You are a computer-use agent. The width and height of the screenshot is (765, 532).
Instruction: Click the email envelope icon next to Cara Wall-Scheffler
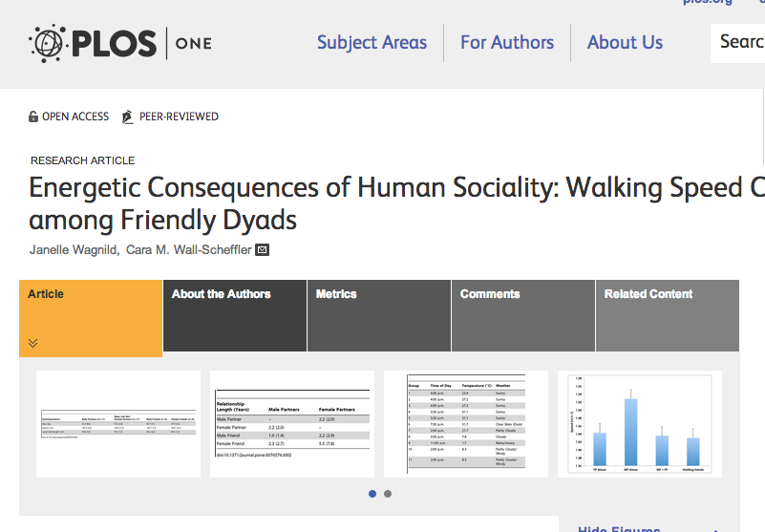coord(263,250)
